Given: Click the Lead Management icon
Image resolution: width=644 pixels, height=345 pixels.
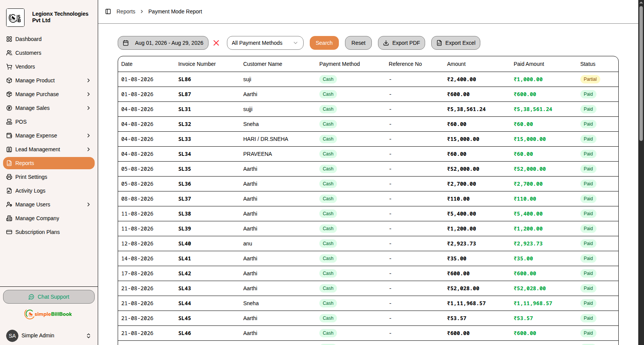Looking at the screenshot, I should point(9,149).
